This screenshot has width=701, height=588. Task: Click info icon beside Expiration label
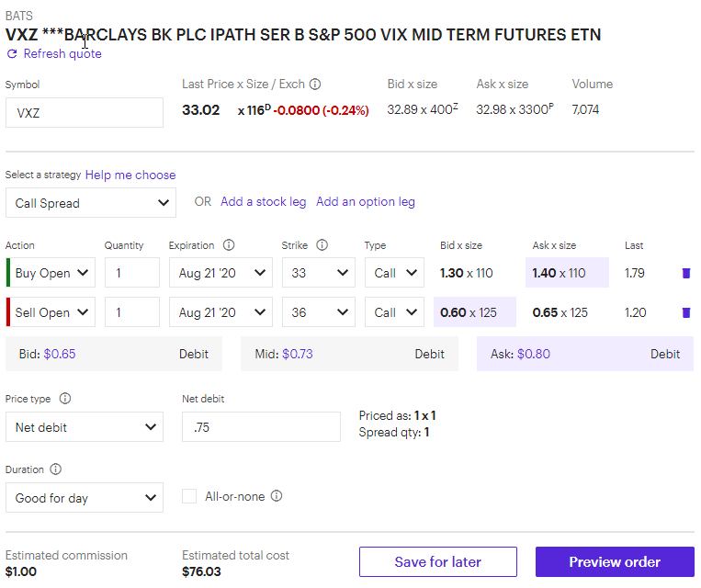[229, 245]
